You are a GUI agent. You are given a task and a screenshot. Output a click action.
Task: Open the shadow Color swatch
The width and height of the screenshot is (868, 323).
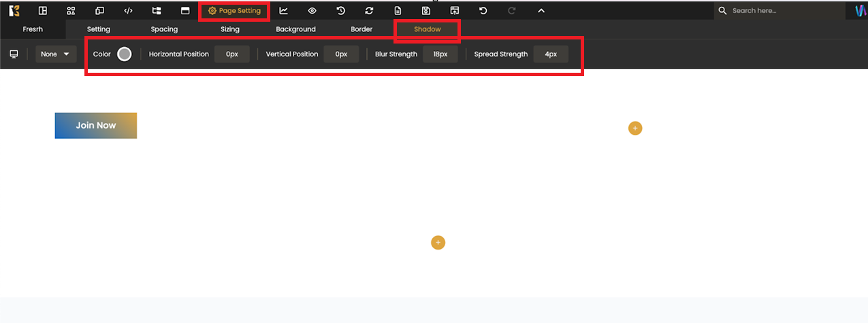coord(124,54)
